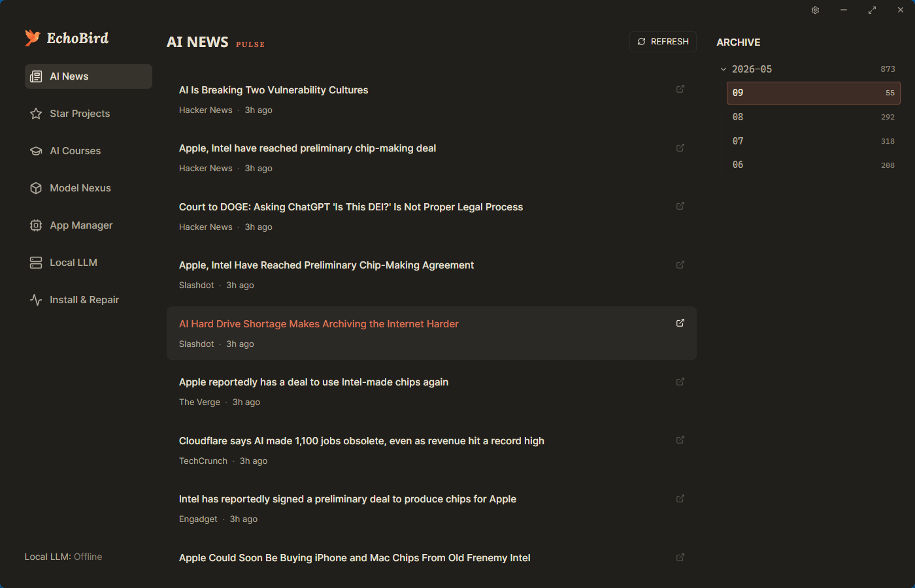Switch to AI News section
Image resolution: width=915 pixels, height=588 pixels.
point(88,76)
